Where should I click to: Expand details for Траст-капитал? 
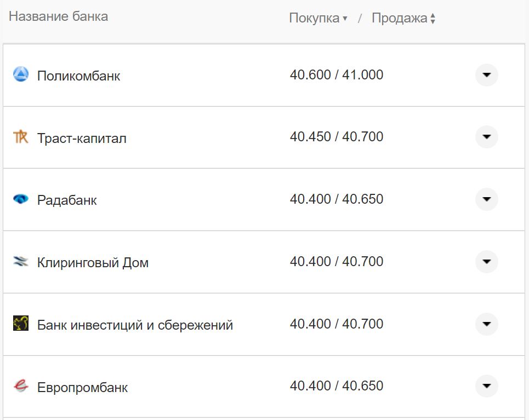(486, 137)
